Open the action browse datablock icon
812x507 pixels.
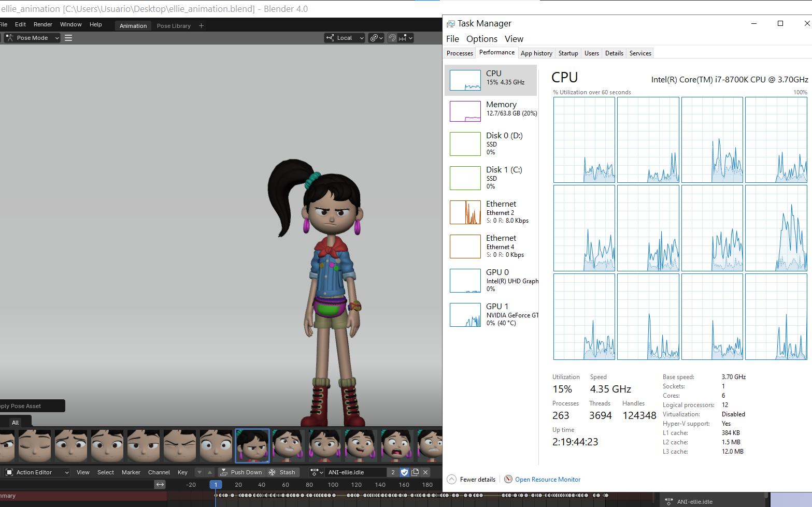point(316,472)
